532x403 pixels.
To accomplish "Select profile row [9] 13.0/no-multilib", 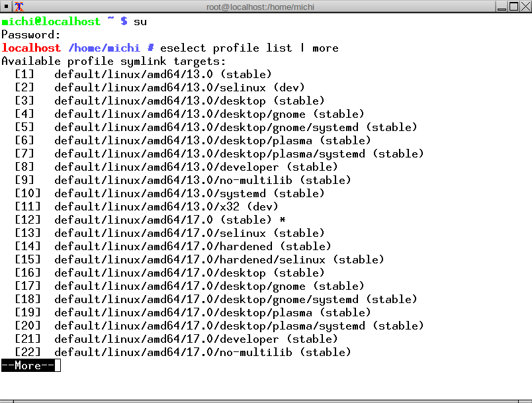I will (183, 181).
